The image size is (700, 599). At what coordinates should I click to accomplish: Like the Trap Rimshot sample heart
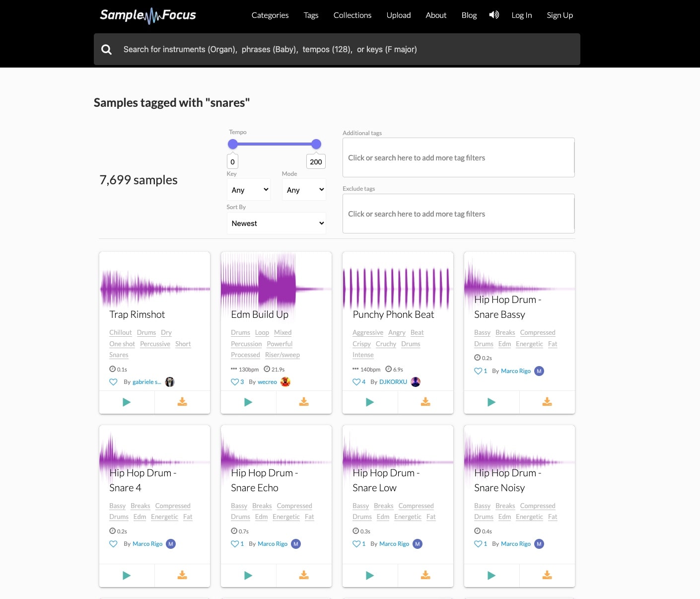point(113,382)
